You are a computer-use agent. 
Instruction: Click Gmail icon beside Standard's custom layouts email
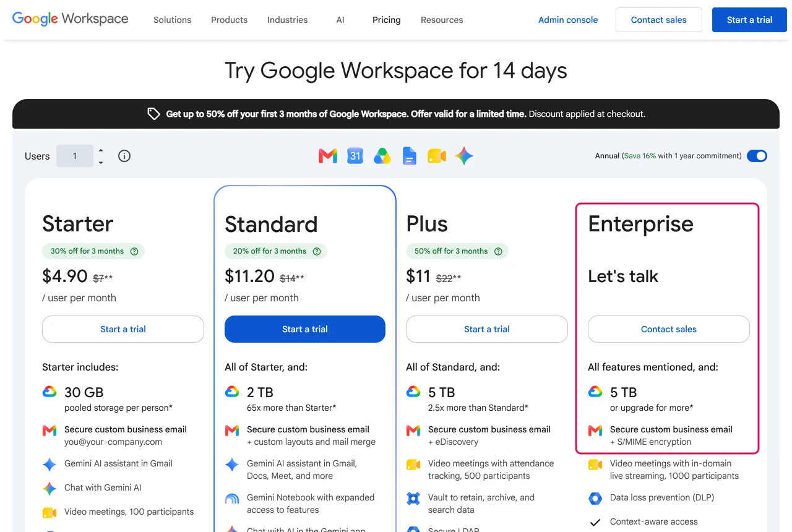click(x=232, y=430)
